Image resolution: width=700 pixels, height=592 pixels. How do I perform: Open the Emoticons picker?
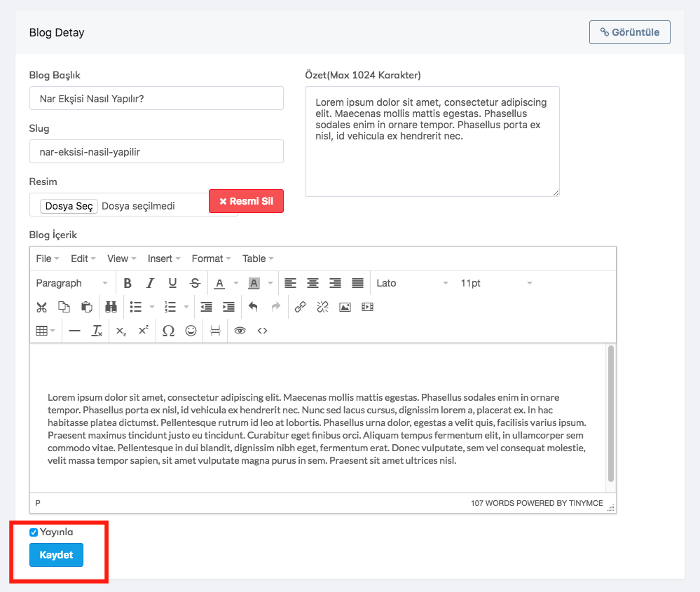tap(191, 331)
